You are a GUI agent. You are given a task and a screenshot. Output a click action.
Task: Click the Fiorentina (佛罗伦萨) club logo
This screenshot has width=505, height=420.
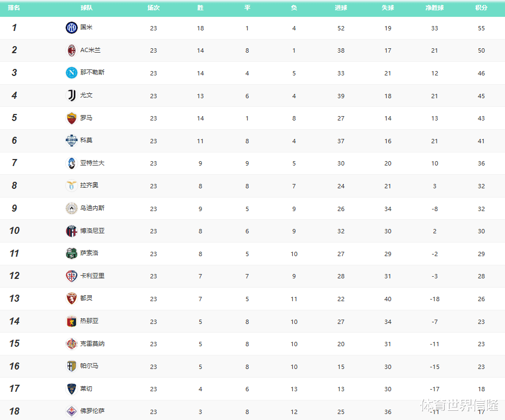pos(72,411)
